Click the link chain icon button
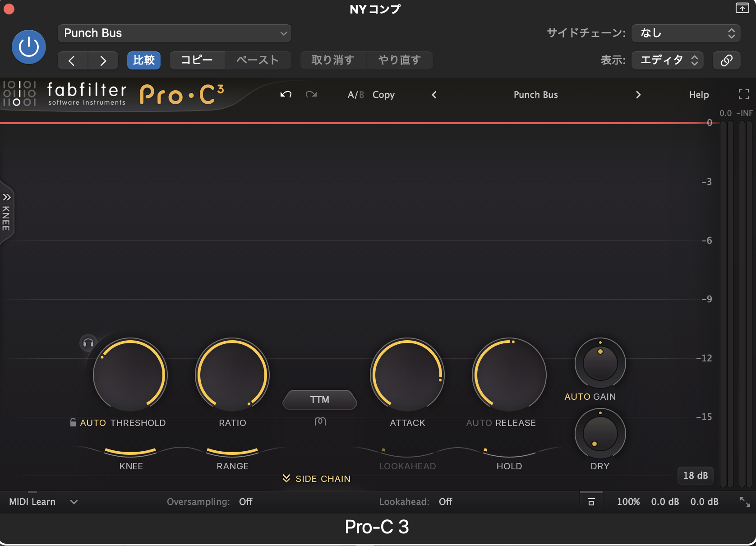The width and height of the screenshot is (756, 546). pyautogui.click(x=726, y=60)
